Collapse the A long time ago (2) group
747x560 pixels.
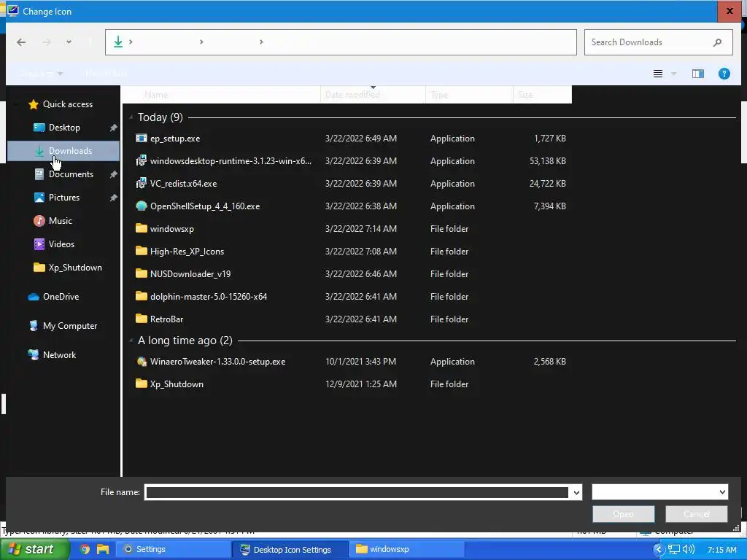(x=131, y=341)
